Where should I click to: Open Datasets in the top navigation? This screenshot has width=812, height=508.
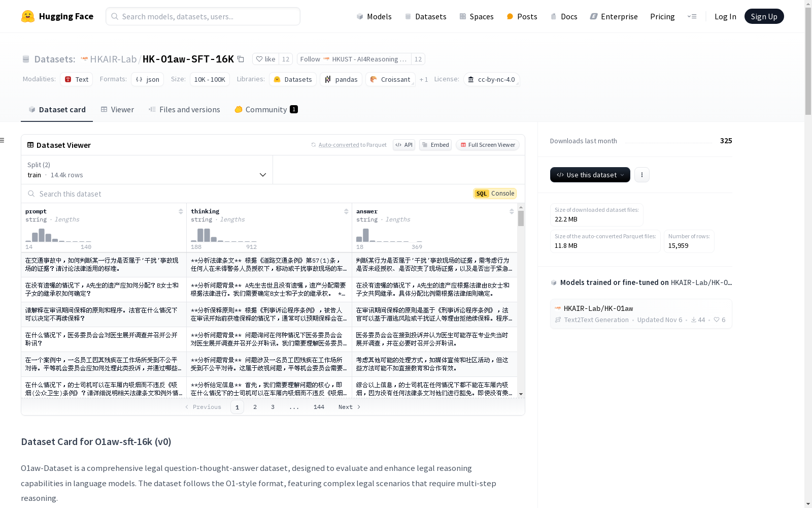425,16
